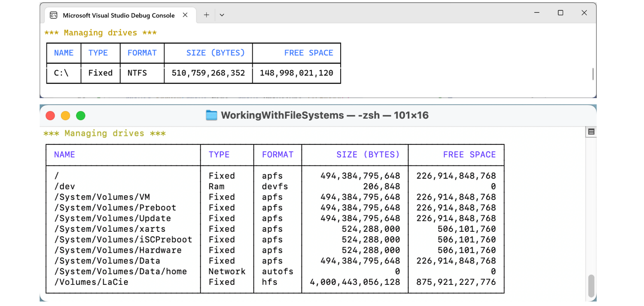Click Managing drives heading in zsh window
644x306 pixels.
(105, 133)
